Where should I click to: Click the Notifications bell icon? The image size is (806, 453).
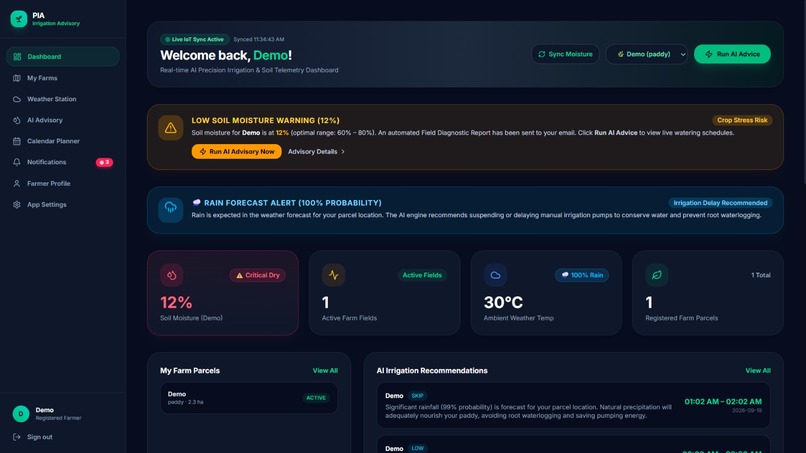click(17, 162)
